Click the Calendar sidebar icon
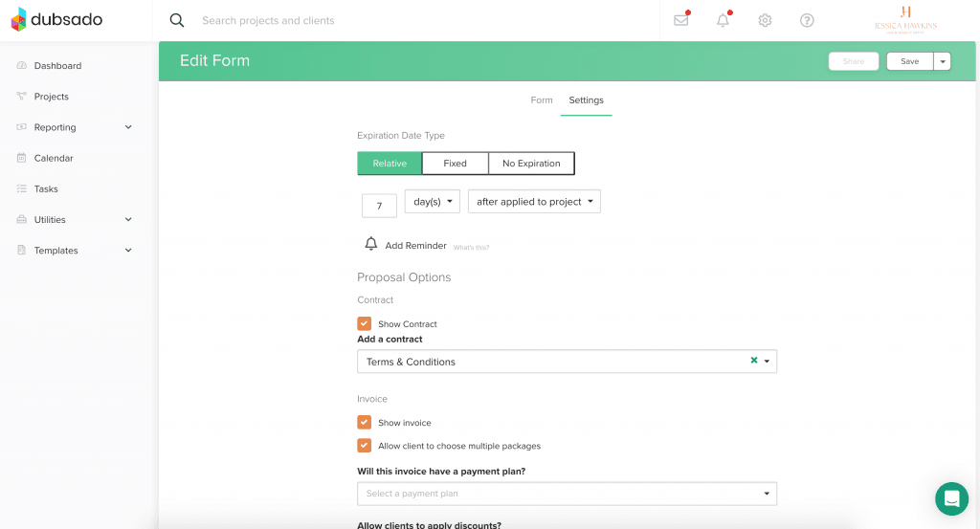This screenshot has height=529, width=980. (x=22, y=158)
